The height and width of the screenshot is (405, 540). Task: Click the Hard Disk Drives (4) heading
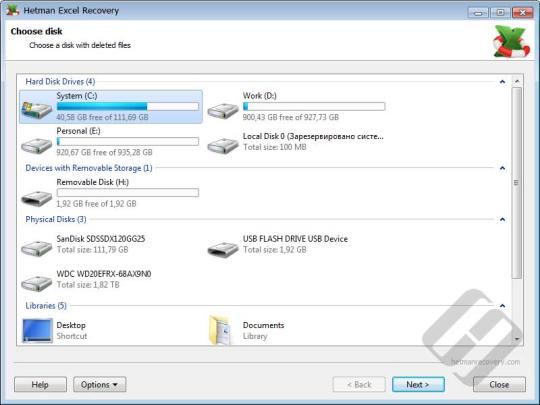[x=60, y=82]
